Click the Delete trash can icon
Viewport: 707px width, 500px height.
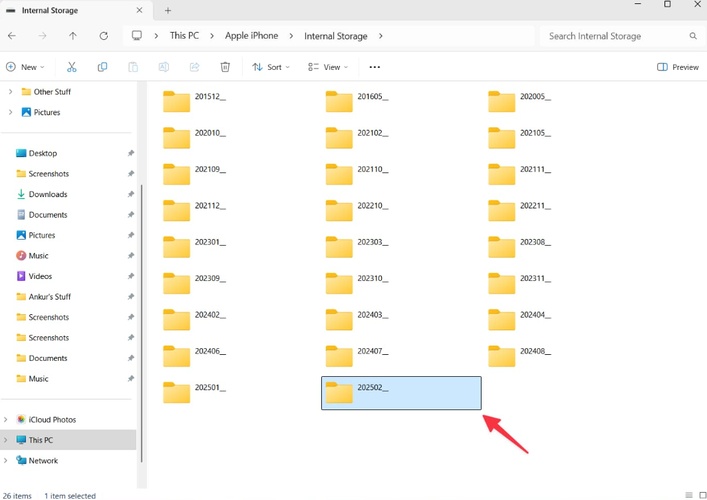click(225, 67)
